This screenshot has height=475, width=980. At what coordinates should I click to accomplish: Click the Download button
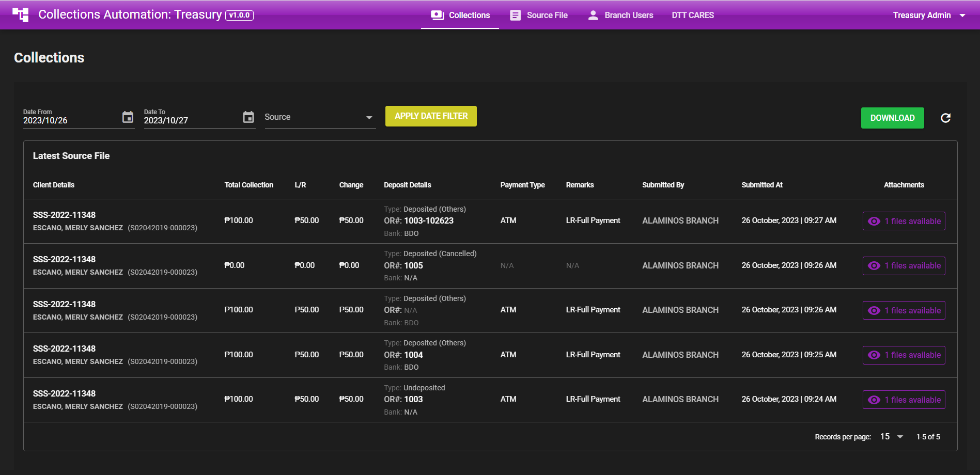point(892,118)
